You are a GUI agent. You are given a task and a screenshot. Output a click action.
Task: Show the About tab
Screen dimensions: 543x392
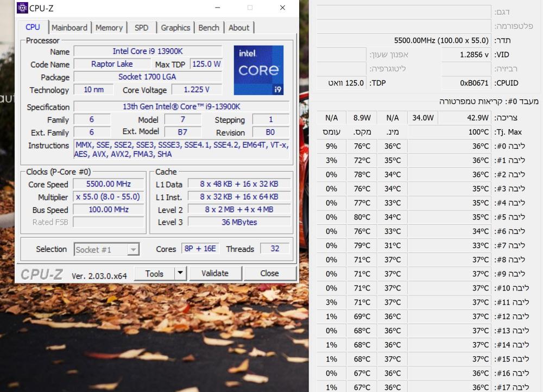coord(238,28)
